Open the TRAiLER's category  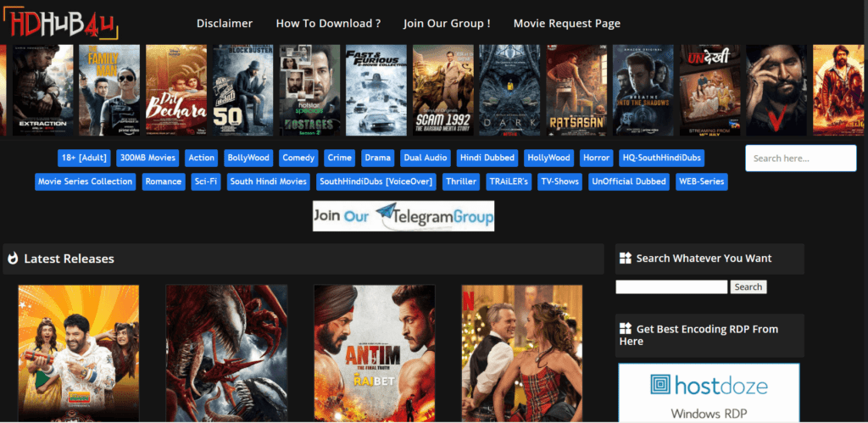click(x=509, y=181)
